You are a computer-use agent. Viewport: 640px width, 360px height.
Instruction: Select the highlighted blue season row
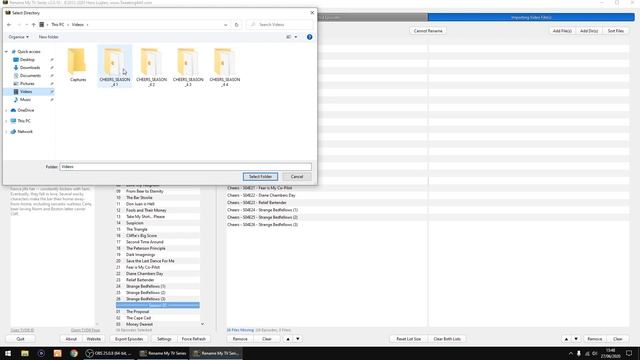[x=158, y=305]
